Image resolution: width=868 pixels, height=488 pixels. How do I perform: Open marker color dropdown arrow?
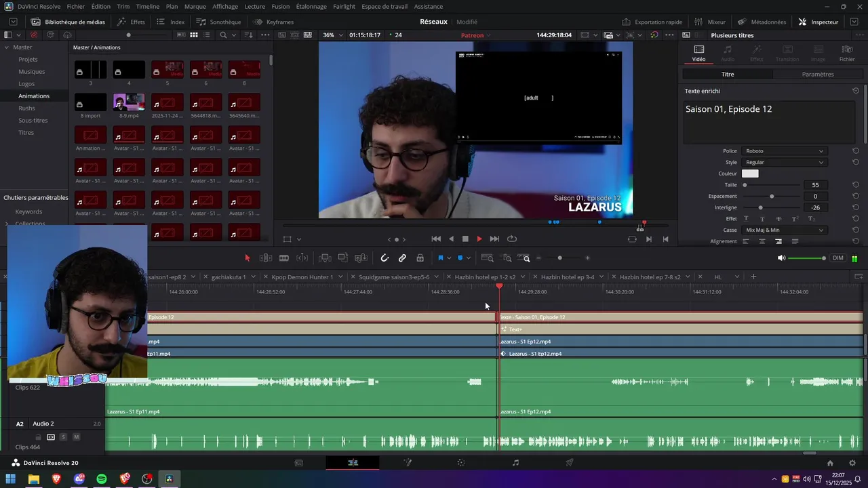click(x=469, y=258)
